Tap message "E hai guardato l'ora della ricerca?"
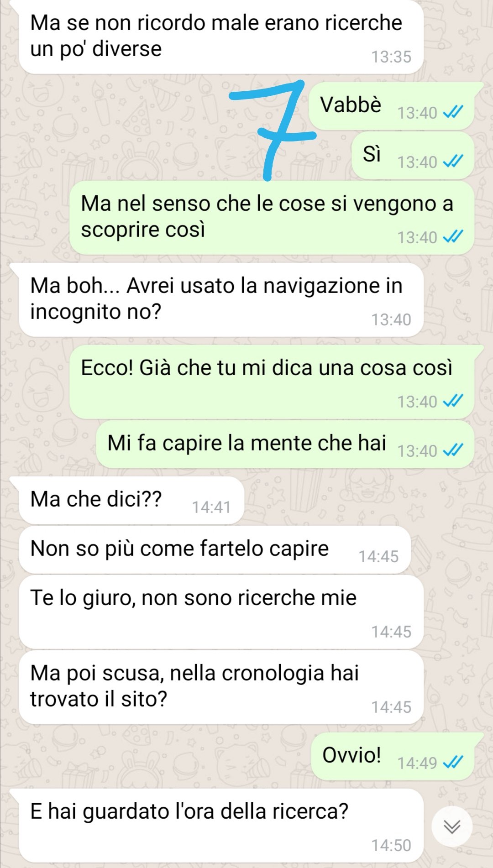Screen dimensions: 493x868 221,826
